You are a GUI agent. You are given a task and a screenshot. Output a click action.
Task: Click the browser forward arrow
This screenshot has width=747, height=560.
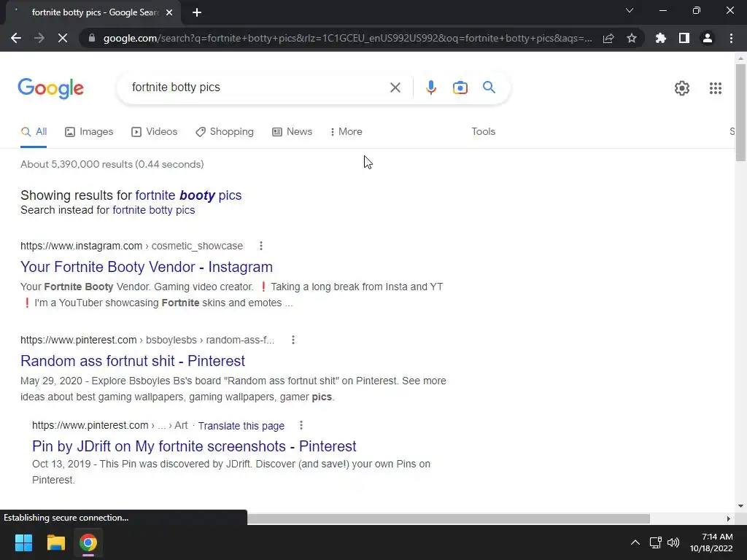pyautogui.click(x=39, y=38)
